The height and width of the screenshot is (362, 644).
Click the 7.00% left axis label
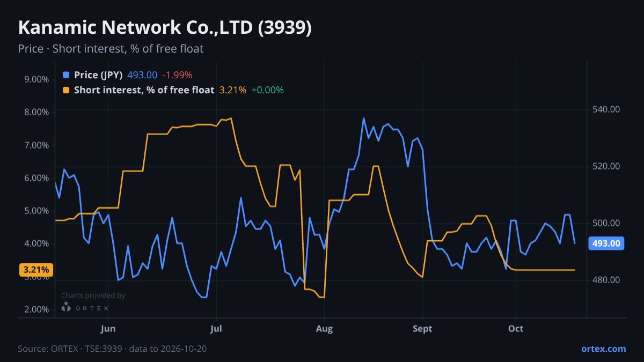point(37,145)
